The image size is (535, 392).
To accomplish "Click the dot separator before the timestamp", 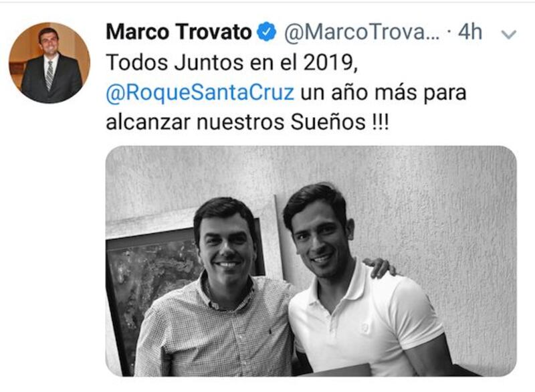I will pyautogui.click(x=449, y=32).
